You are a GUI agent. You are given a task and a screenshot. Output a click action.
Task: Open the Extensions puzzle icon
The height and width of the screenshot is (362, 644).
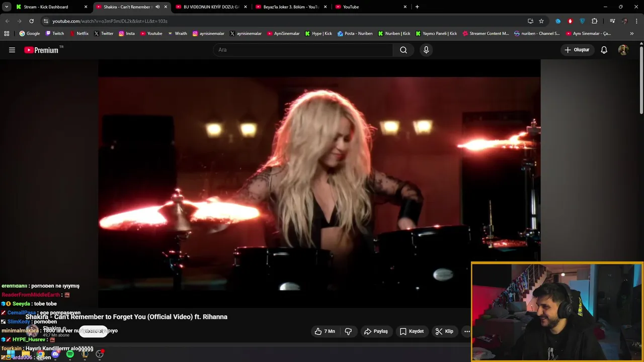pos(595,21)
